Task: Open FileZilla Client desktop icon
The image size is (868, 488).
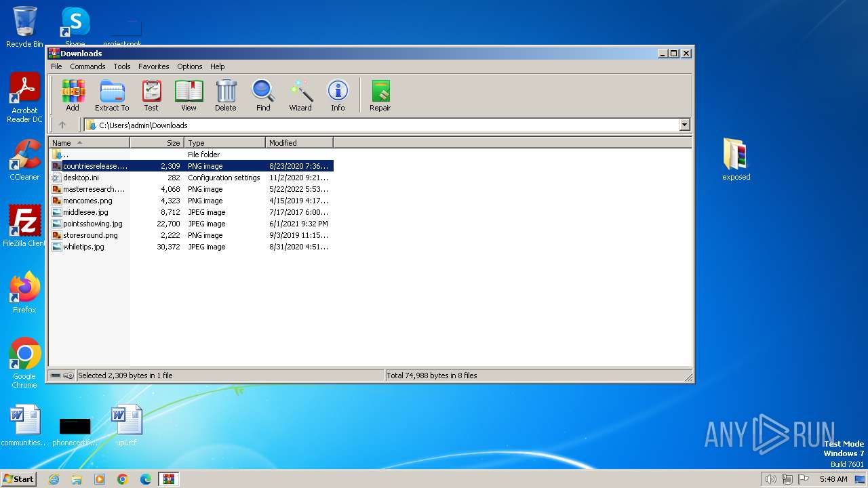Action: tap(24, 226)
